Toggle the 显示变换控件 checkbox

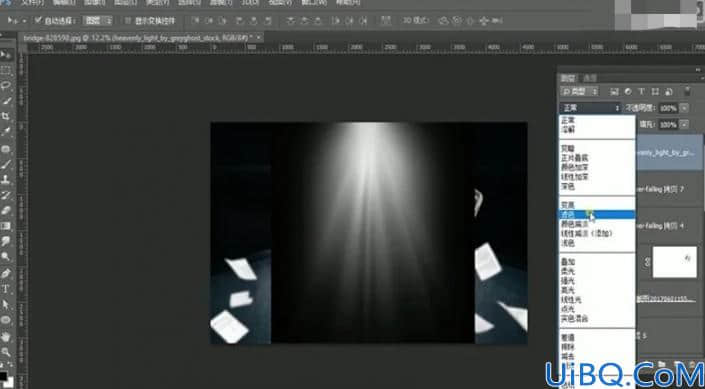(x=128, y=21)
